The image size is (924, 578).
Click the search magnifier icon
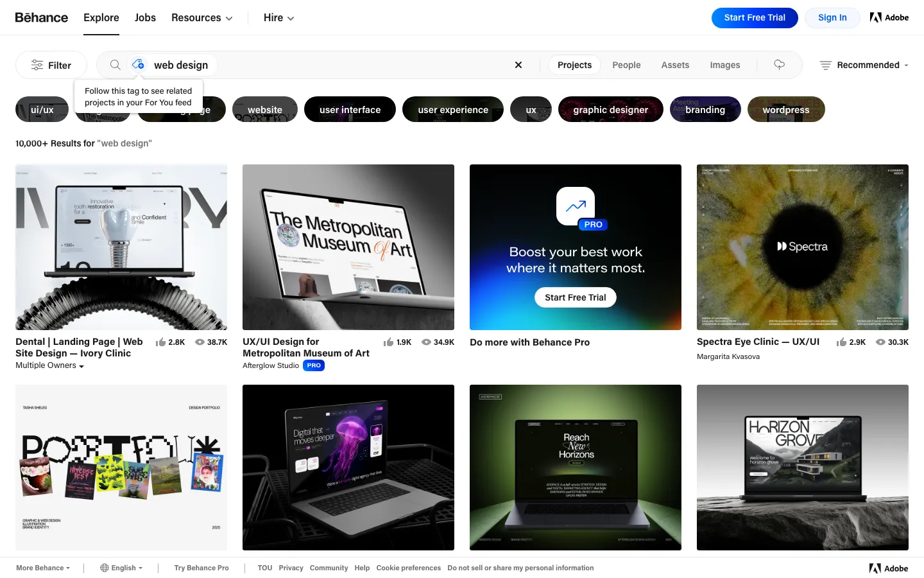115,65
